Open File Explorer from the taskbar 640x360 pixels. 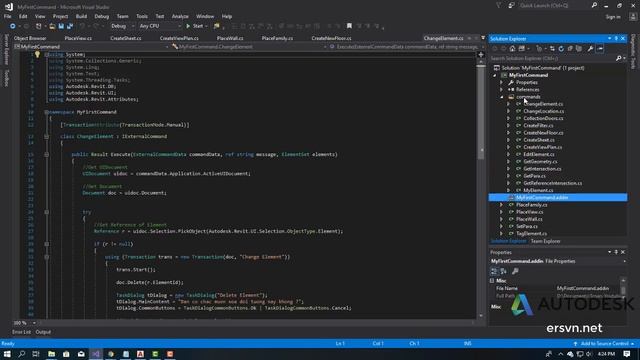pyautogui.click(x=51, y=354)
